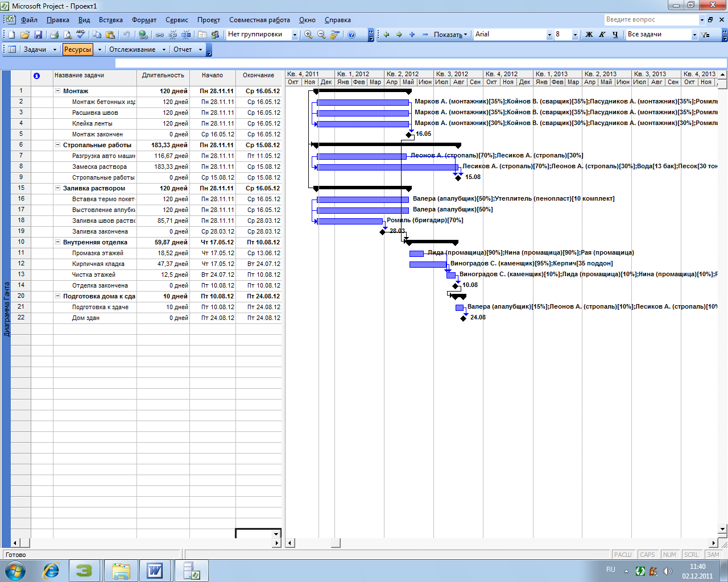Open Task Information icon
Screen dimensions: 728x582
202,35
